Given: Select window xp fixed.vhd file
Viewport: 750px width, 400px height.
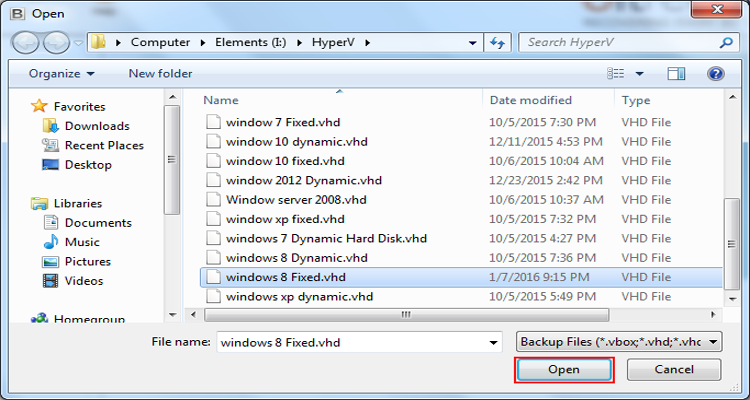Looking at the screenshot, I should [x=285, y=220].
